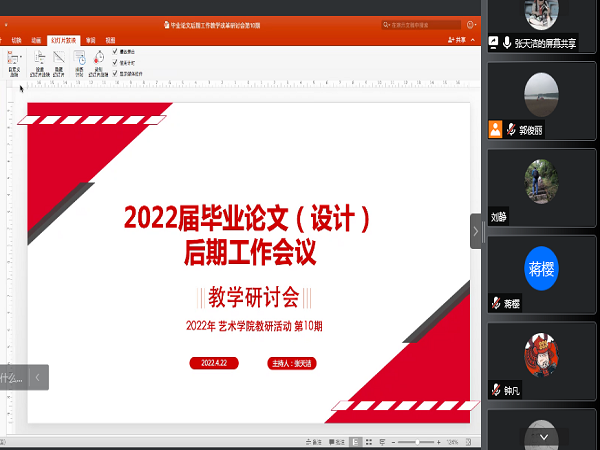This screenshot has width=600, height=450.
Task: Collapse the ribbon with the chevron beside 共享
Action: point(473,40)
